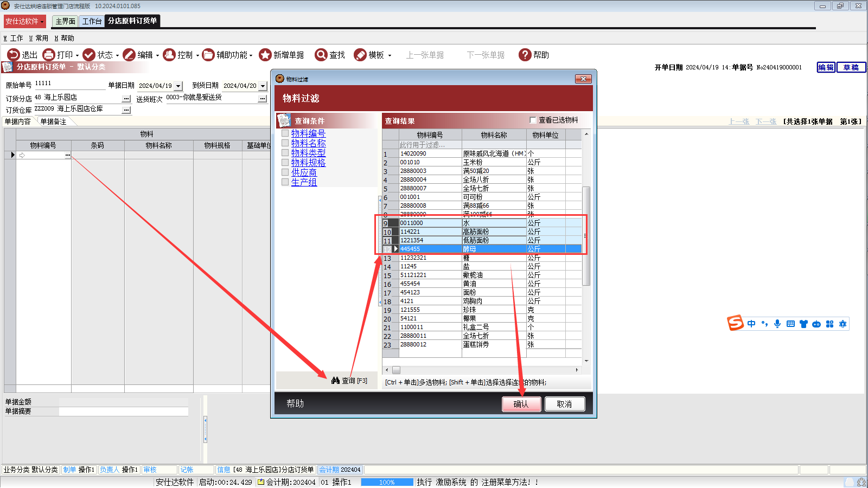Viewport: 868px width, 488px height.
Task: Open the 状态 status checkmark icon
Action: pyautogui.click(x=89, y=55)
